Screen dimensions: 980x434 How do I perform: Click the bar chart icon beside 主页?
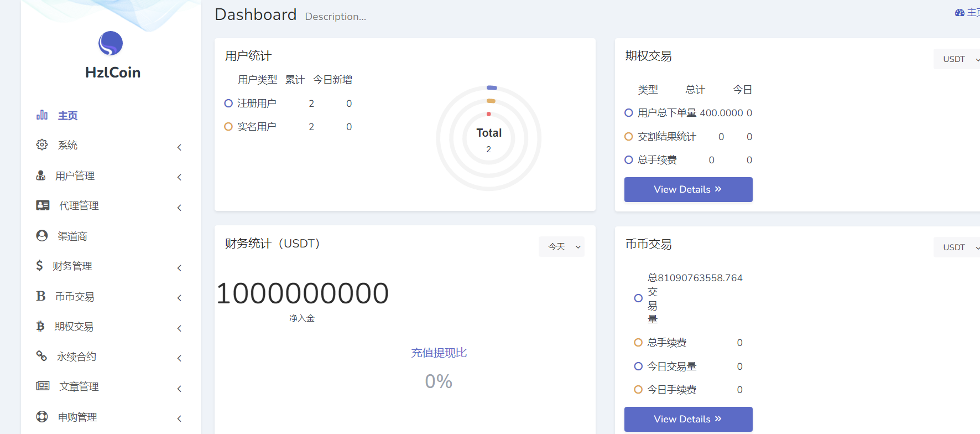pyautogui.click(x=42, y=115)
